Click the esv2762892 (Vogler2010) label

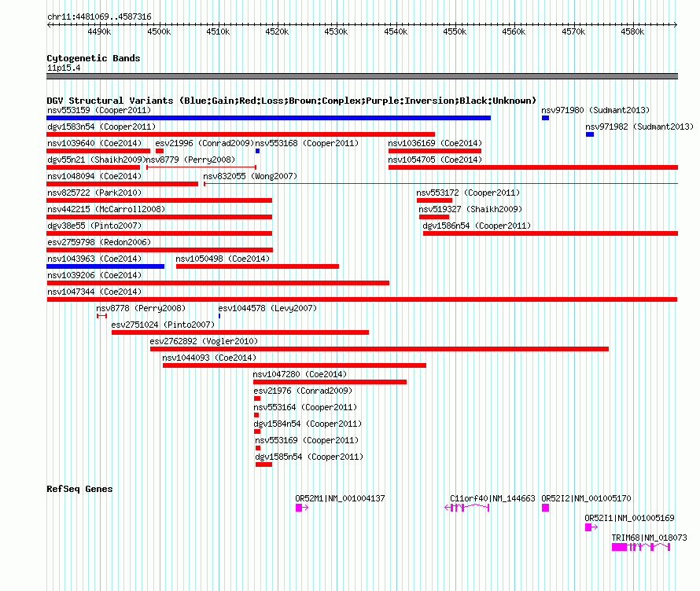pos(204,341)
